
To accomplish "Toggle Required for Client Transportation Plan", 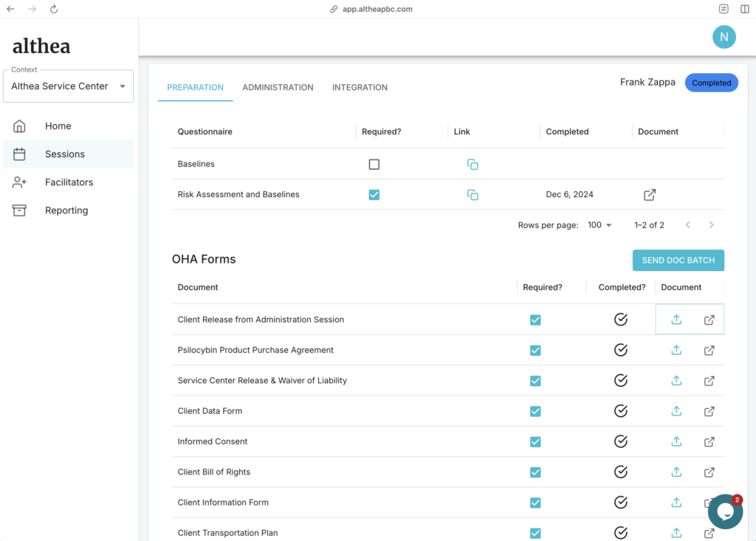I will 535,533.
